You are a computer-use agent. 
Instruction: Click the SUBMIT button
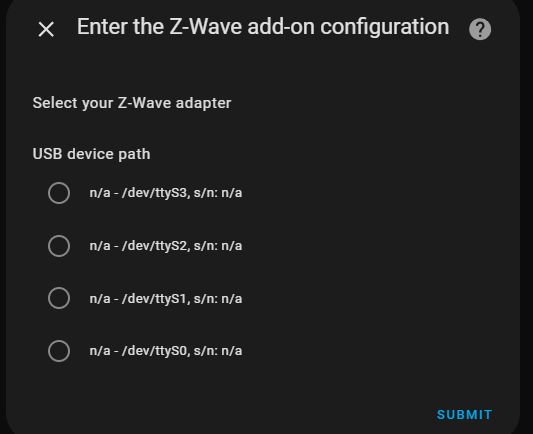[x=464, y=415]
